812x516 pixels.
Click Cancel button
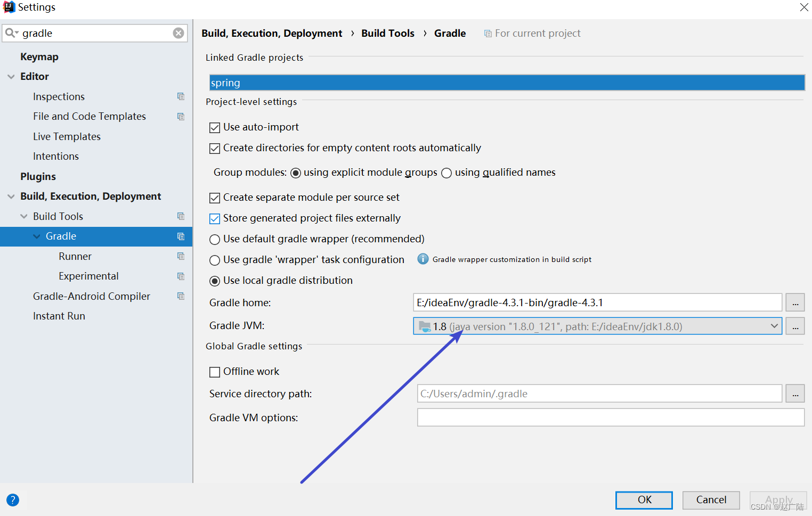pos(711,500)
